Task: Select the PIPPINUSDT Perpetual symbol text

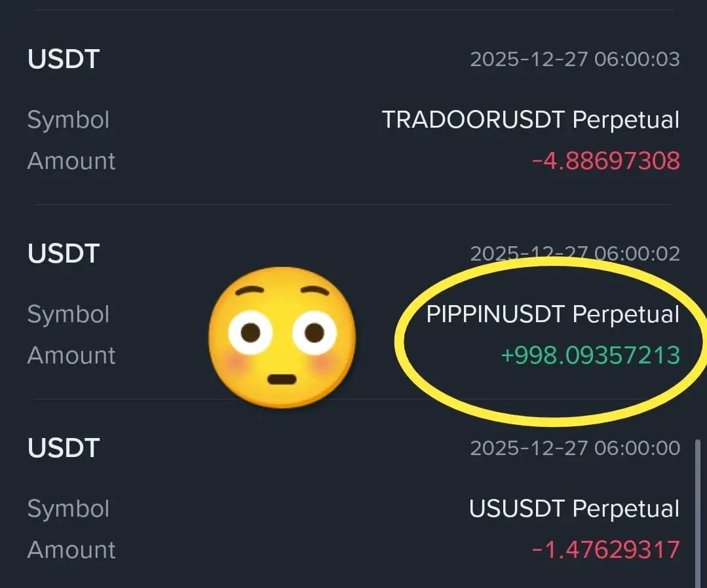Action: pos(553,314)
